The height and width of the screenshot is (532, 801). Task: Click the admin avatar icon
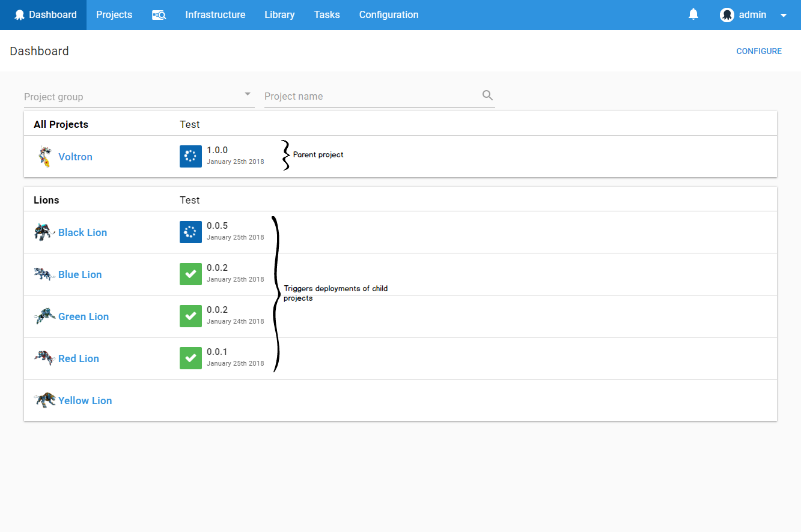click(727, 14)
